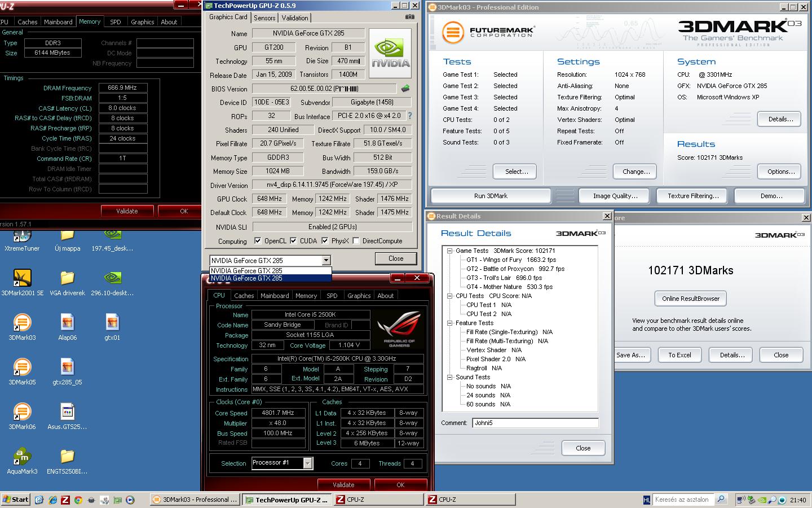Click the Bus Interface question mark icon

pos(410,116)
